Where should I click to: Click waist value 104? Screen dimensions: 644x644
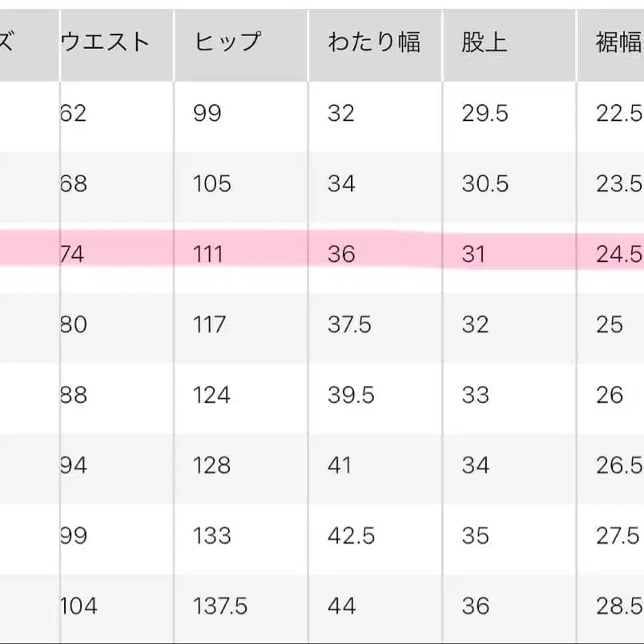tap(78, 606)
